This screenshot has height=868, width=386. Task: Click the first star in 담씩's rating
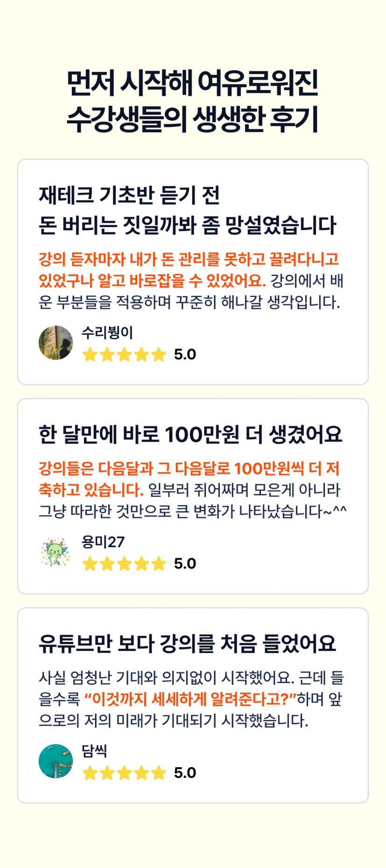(x=90, y=773)
